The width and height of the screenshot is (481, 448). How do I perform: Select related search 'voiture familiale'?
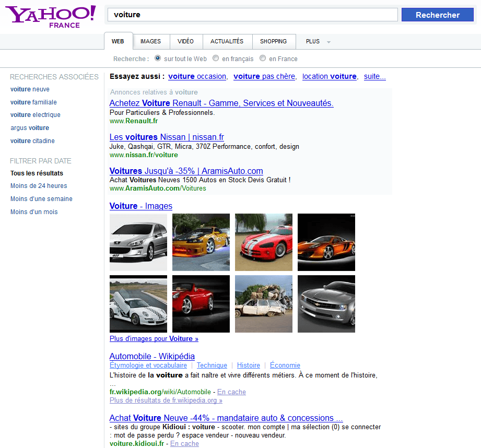33,102
